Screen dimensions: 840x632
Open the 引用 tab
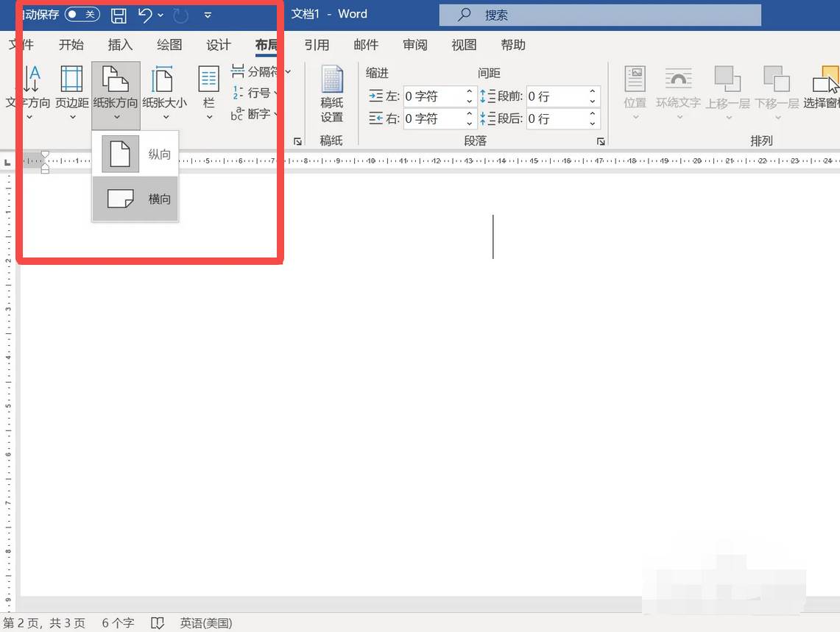317,45
